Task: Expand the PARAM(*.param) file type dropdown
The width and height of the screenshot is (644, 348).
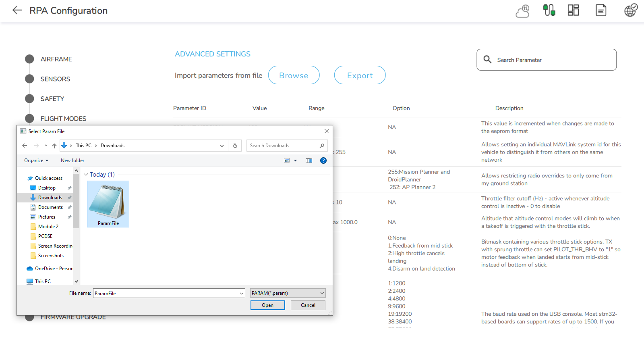Action: point(288,293)
